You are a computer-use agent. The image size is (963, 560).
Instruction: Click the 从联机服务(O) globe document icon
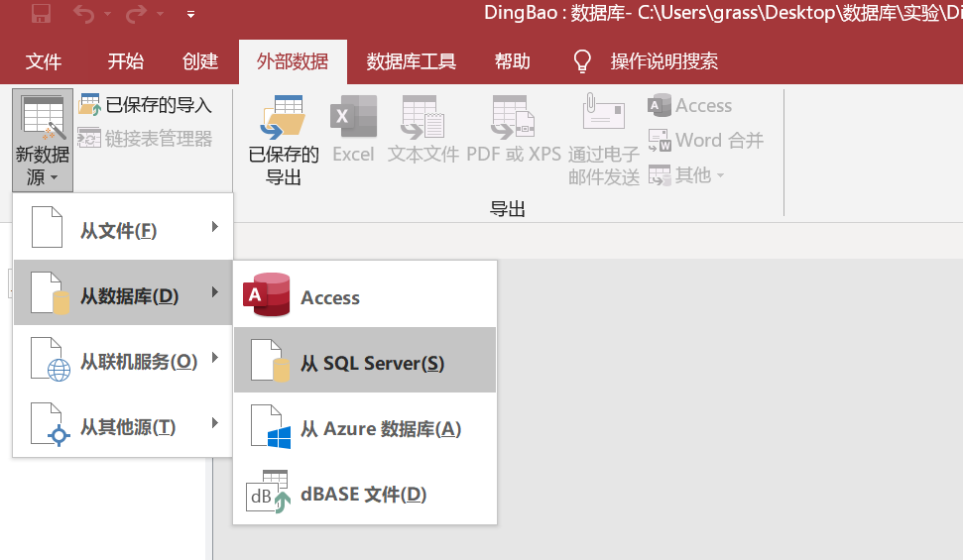pos(51,359)
